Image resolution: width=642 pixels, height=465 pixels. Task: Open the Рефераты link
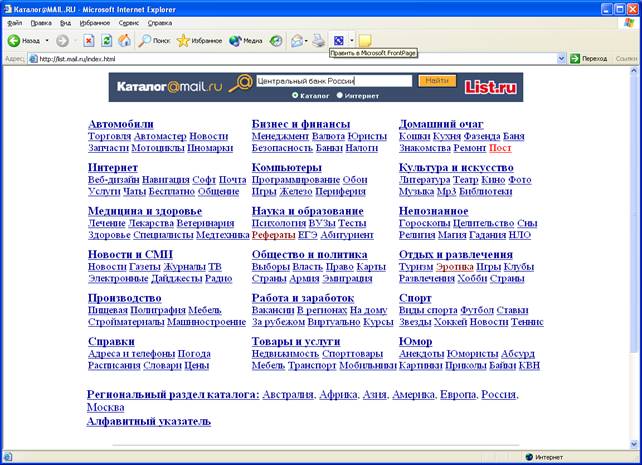click(x=274, y=235)
